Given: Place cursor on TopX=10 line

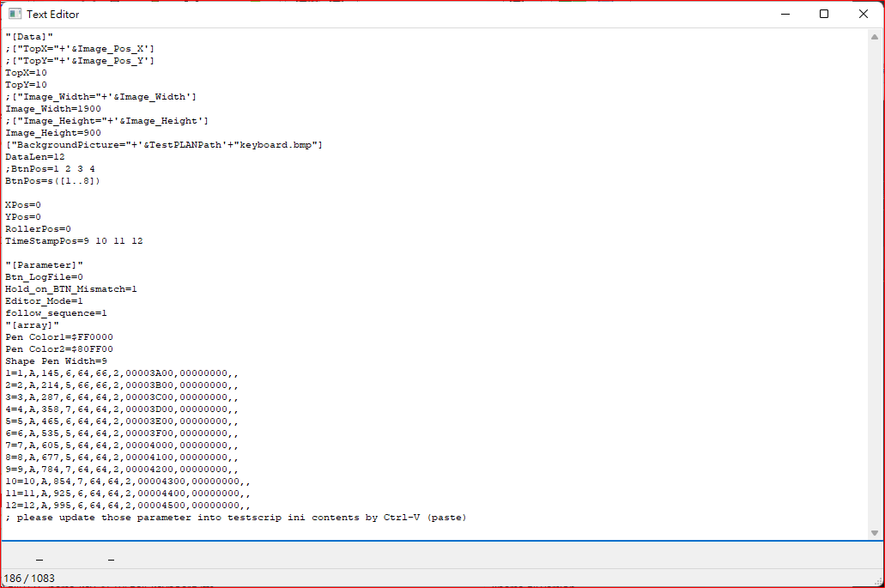Looking at the screenshot, I should [26, 73].
